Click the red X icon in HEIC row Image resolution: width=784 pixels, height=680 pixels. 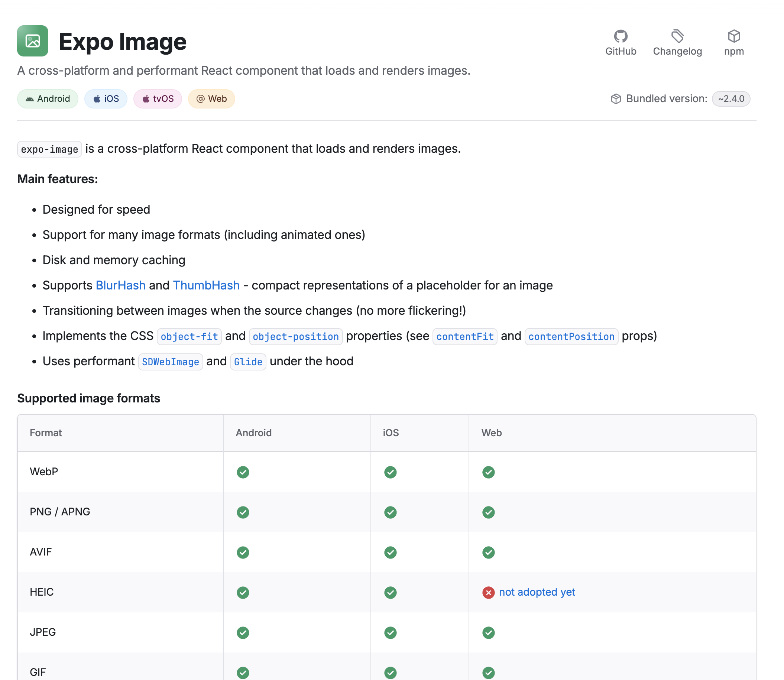click(x=488, y=592)
